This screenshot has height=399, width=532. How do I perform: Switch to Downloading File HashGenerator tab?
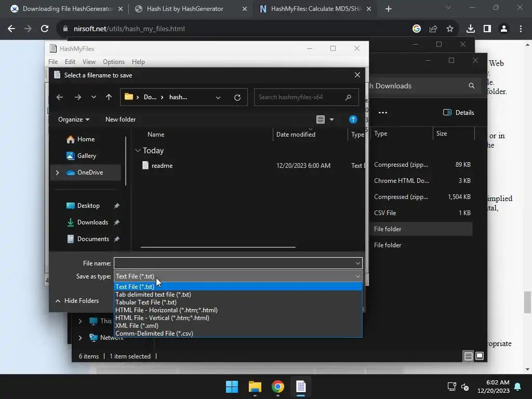pos(66,9)
